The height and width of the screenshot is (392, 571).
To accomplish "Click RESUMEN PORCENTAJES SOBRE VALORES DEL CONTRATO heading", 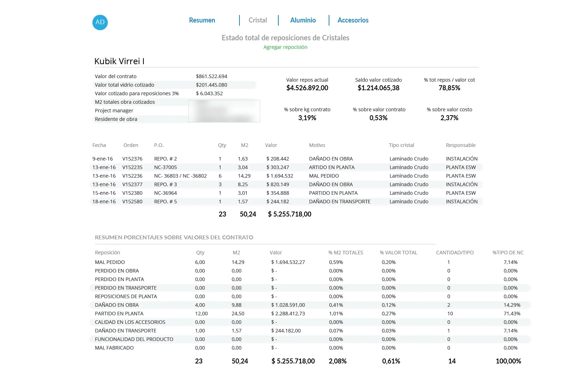I will point(174,237).
